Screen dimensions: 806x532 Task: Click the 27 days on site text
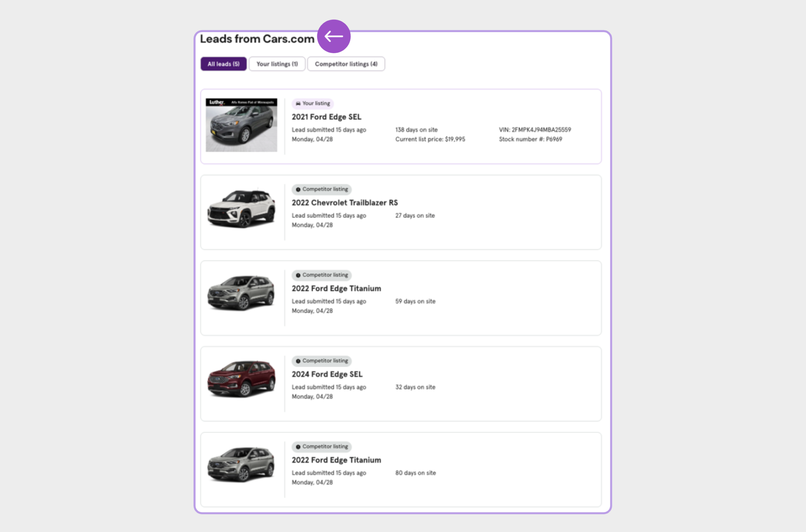click(415, 215)
